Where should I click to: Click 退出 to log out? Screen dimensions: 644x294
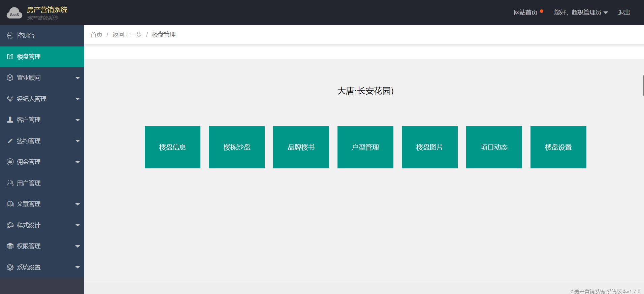click(623, 12)
